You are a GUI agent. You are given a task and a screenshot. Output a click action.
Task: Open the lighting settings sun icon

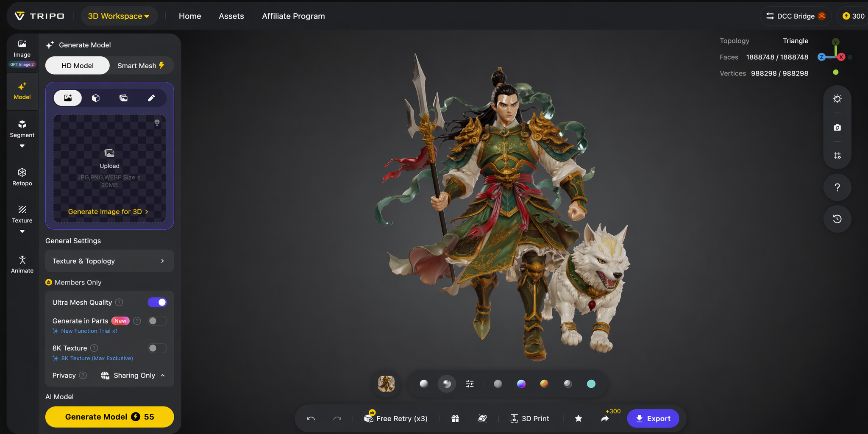pos(837,99)
